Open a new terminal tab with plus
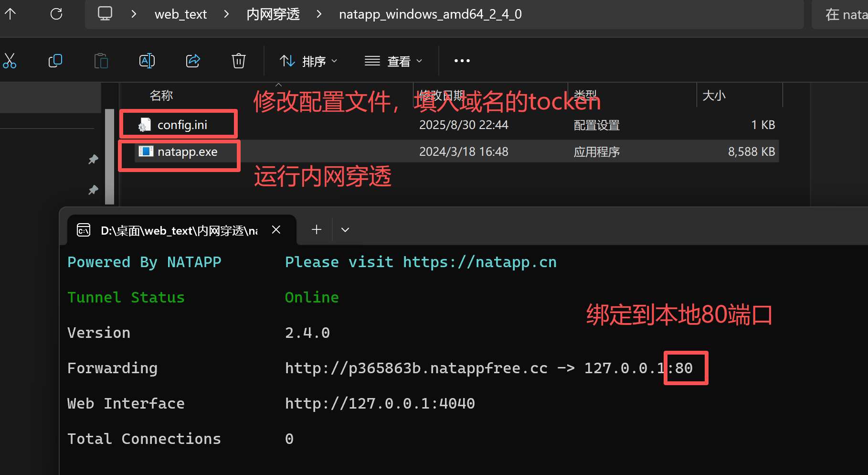This screenshot has width=868, height=475. pyautogui.click(x=317, y=230)
